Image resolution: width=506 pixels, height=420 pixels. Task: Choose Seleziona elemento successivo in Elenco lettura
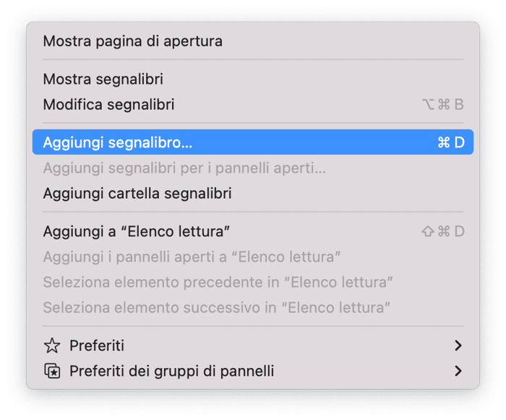coord(216,307)
